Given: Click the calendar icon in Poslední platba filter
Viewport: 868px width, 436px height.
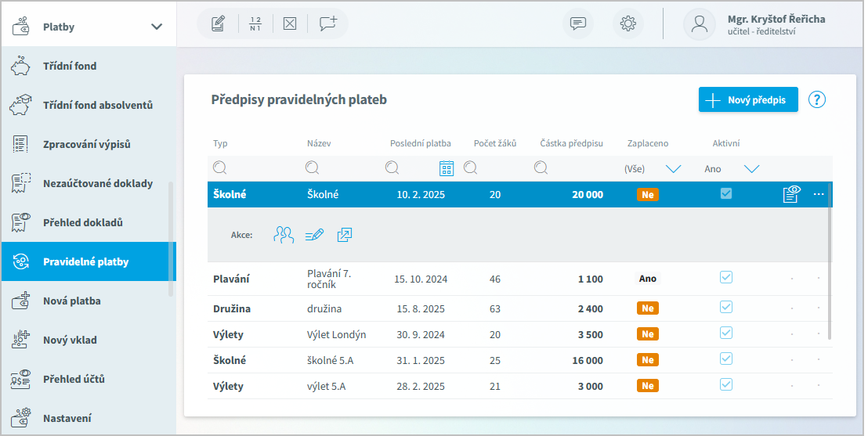Looking at the screenshot, I should [447, 168].
